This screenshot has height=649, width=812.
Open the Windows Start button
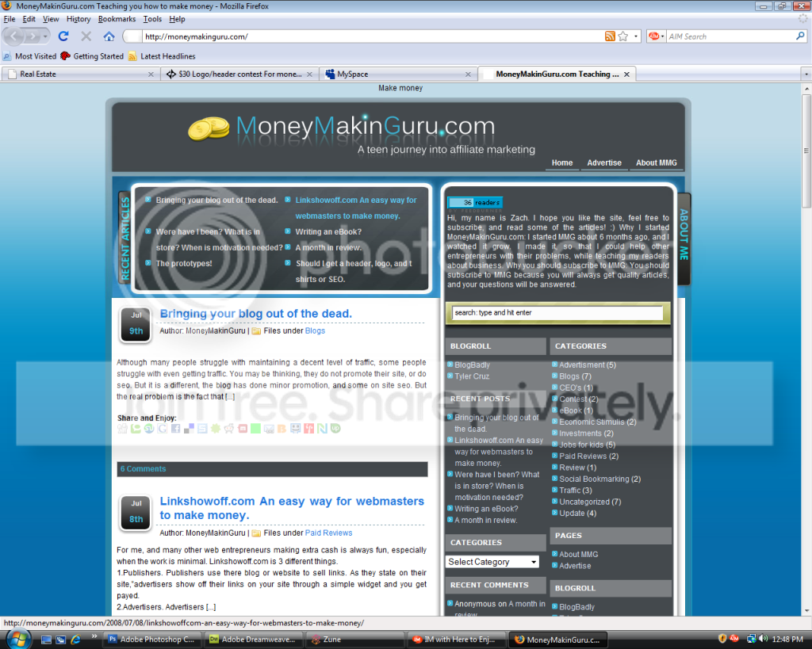click(x=17, y=639)
